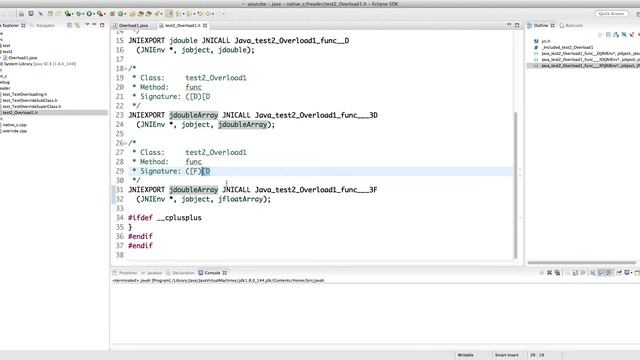Close the test2_Overload1.h editor tab
Image resolution: width=640 pixels, height=360 pixels.
click(x=205, y=25)
